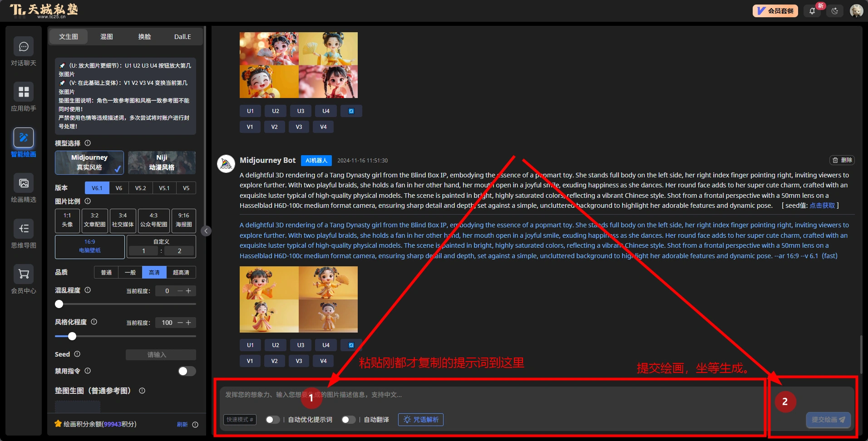Screen dimensions: 868x441
Task: Toggle the 禁用指令 switch
Action: click(x=187, y=371)
